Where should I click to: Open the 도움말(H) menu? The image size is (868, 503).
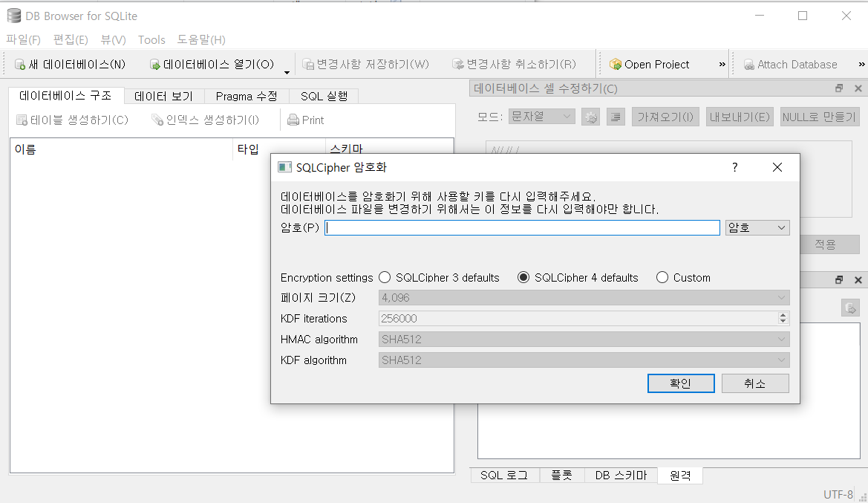click(201, 40)
